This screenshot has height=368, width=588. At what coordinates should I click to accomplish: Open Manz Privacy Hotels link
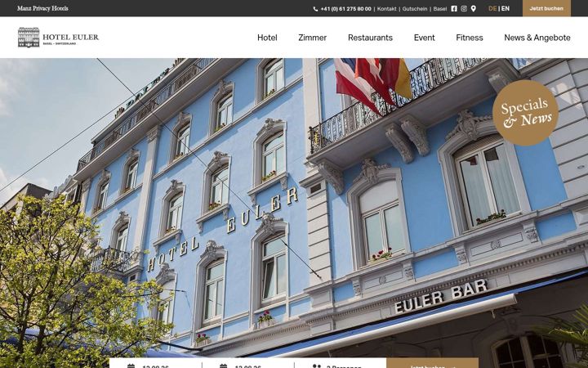coord(42,8)
